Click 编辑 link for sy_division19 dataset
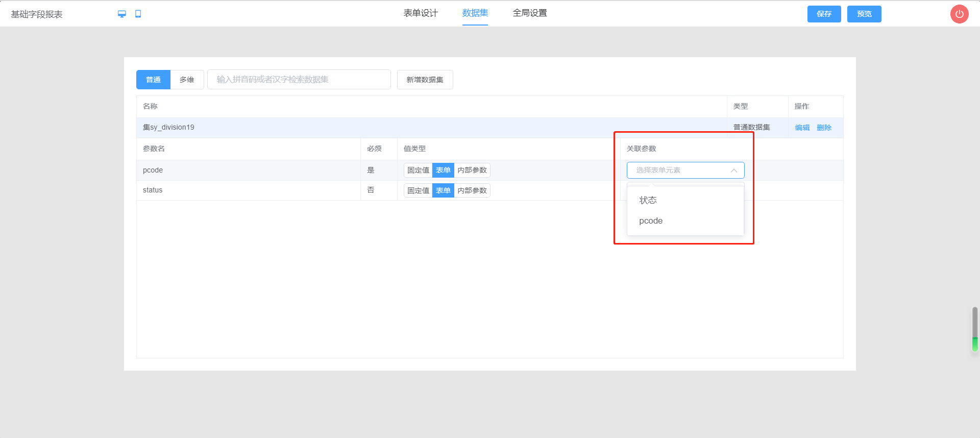 802,128
